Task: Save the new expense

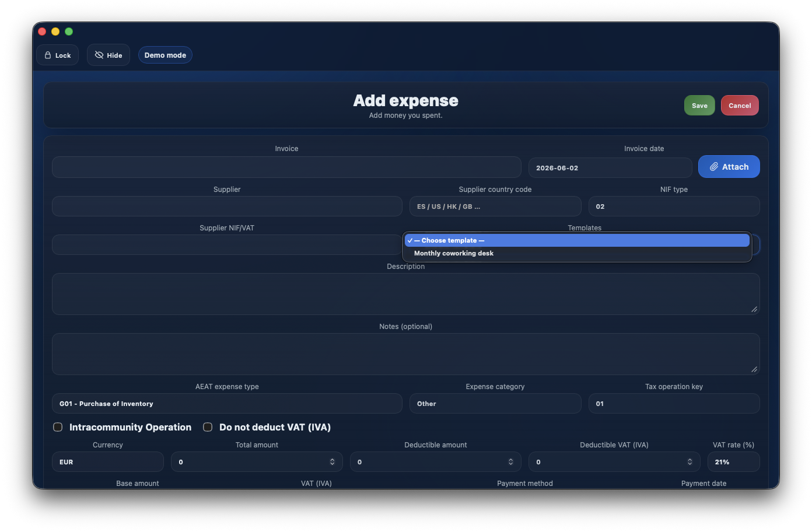Action: (699, 106)
